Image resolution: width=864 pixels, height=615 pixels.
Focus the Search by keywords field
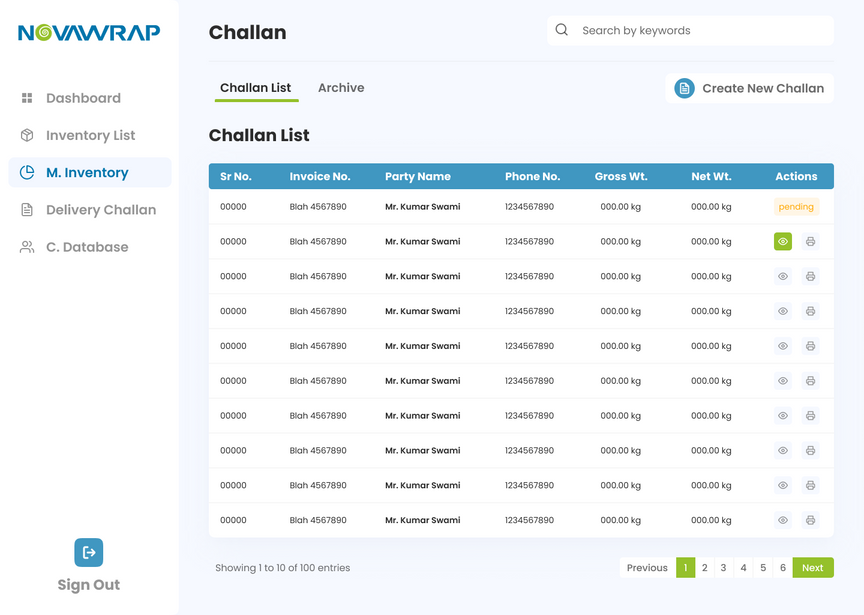700,30
